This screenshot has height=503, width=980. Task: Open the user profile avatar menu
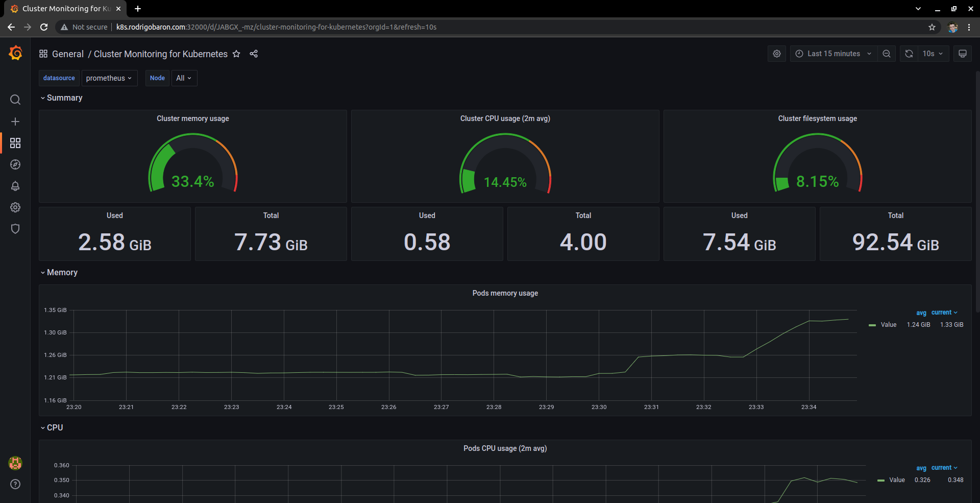(x=15, y=463)
